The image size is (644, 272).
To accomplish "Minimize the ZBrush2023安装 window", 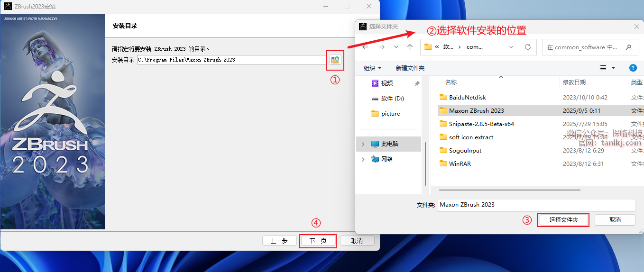I will (x=326, y=7).
